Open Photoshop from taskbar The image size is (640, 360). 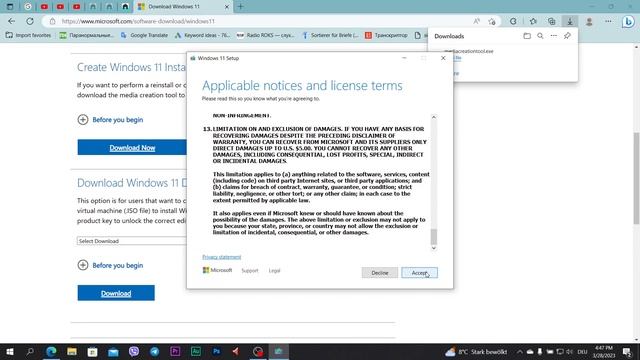[x=216, y=351]
